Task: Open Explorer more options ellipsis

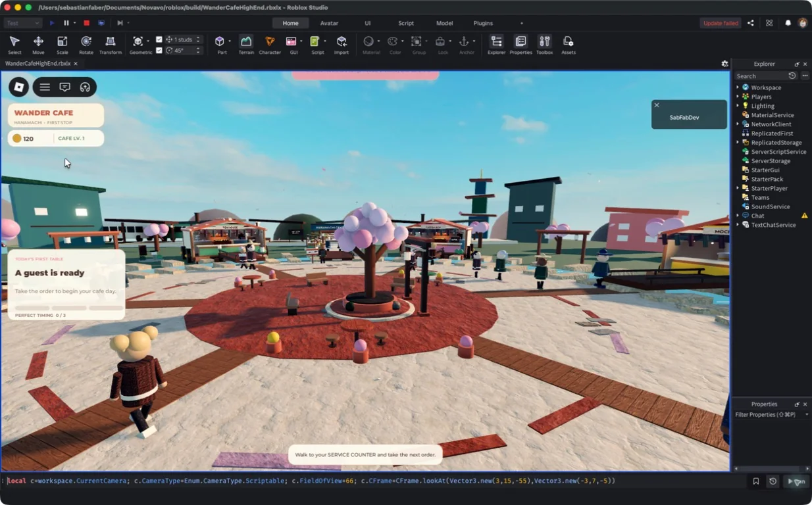Action: [x=805, y=76]
